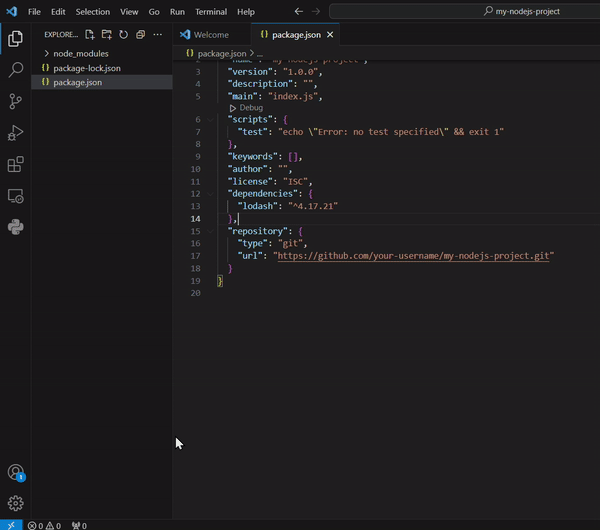Refresh the Explorer file tree
Image resolution: width=600 pixels, height=530 pixels.
(x=124, y=34)
